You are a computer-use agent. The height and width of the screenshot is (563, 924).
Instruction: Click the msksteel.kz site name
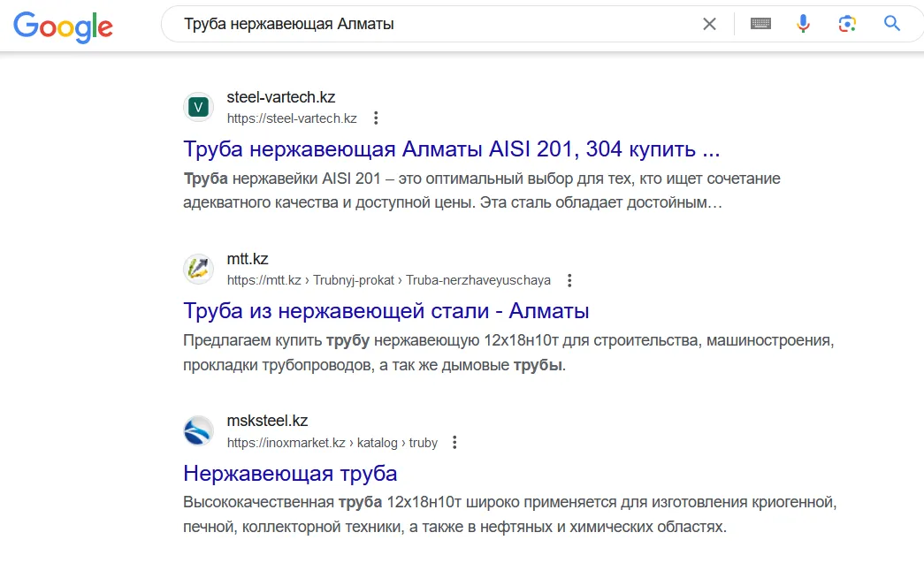coord(267,421)
